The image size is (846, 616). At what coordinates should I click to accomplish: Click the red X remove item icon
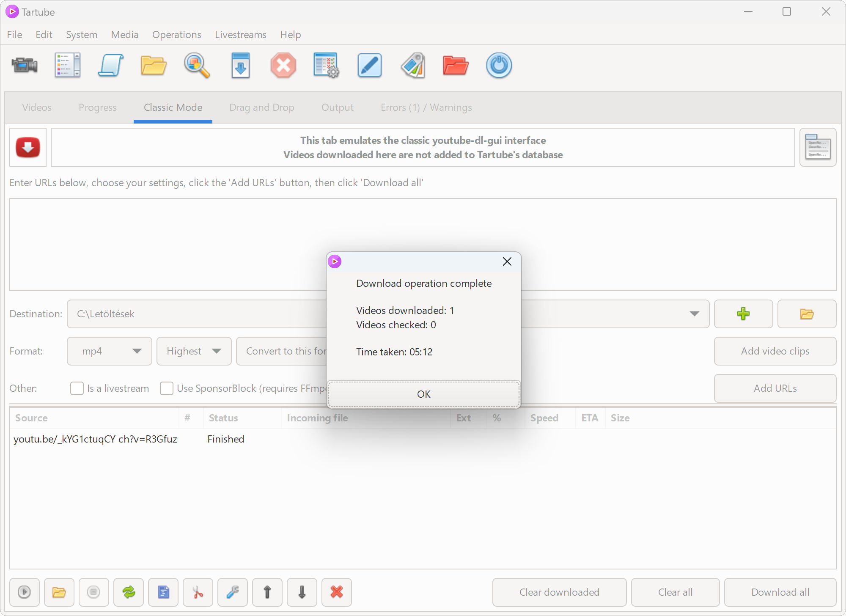[337, 592]
